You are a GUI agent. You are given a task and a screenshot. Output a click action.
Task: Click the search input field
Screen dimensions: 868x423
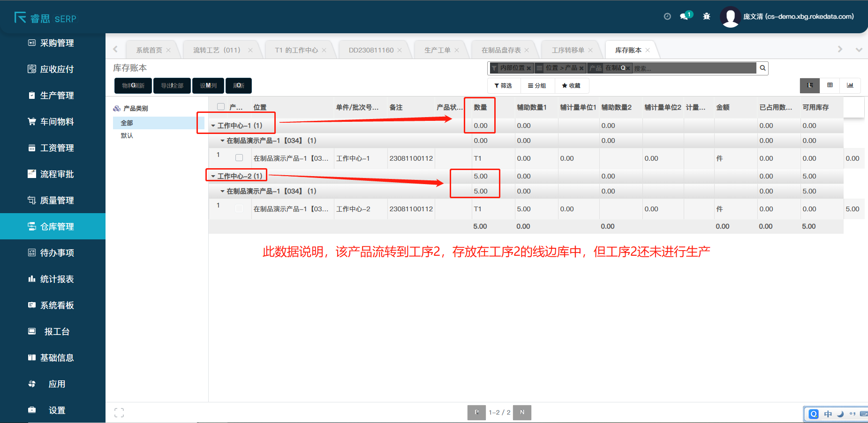point(693,68)
